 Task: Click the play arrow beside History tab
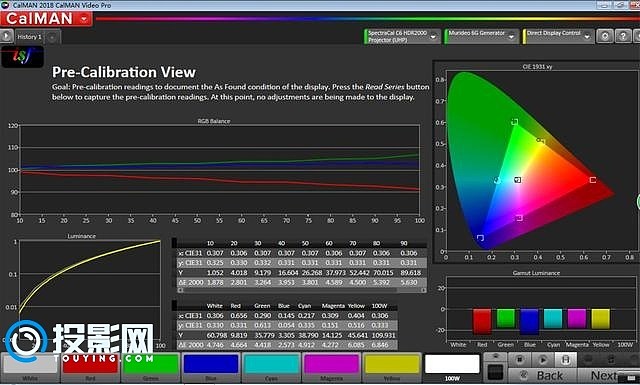6,36
